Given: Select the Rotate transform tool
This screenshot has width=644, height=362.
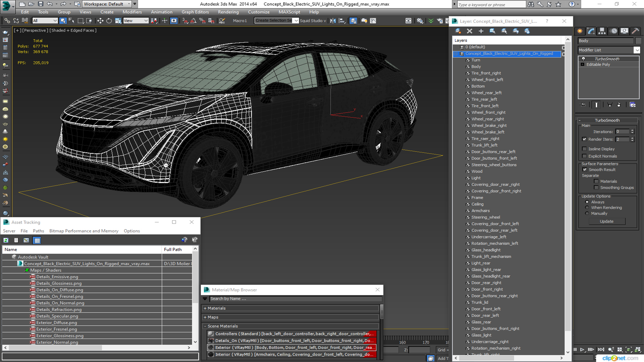Looking at the screenshot, I should click(109, 21).
